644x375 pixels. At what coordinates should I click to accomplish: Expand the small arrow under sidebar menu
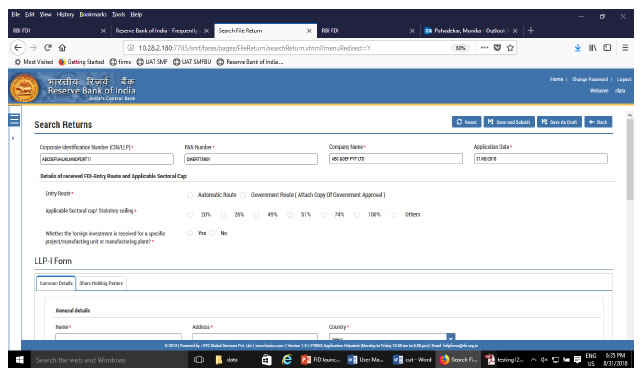coord(13,138)
